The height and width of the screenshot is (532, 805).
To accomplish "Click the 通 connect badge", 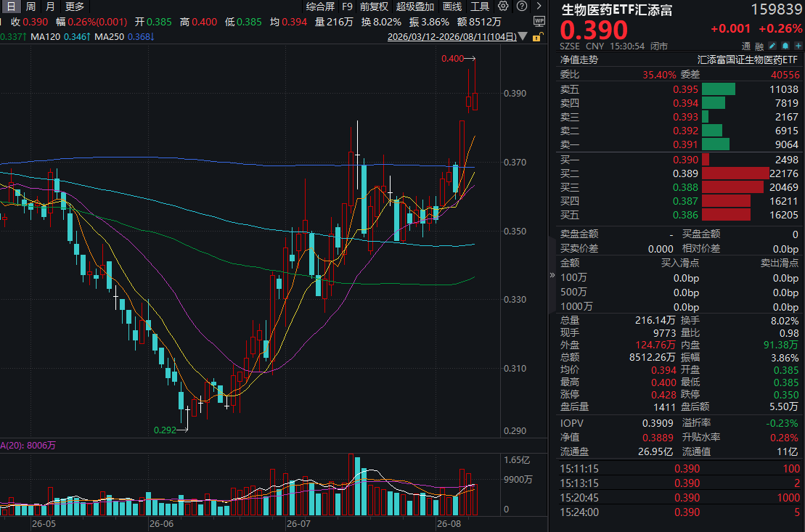I will [746, 46].
